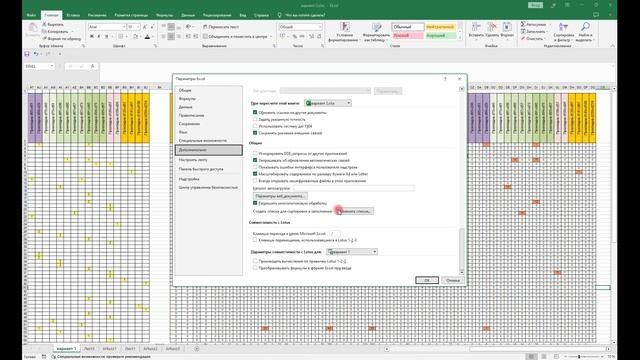The image size is (640, 360).
Task: Apply 'Нейтральный' cell style swatch
Action: pos(440,27)
